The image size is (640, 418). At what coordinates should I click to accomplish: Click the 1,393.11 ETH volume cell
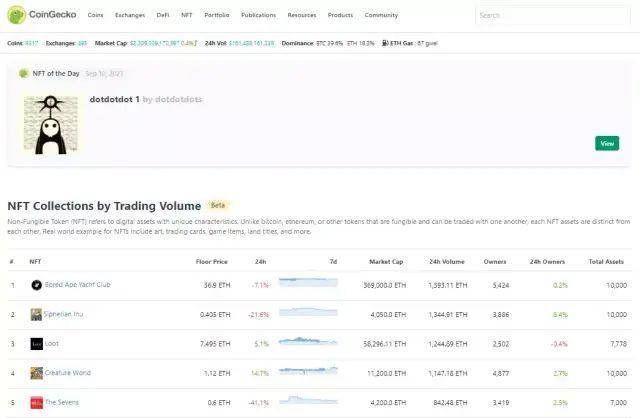click(x=447, y=285)
